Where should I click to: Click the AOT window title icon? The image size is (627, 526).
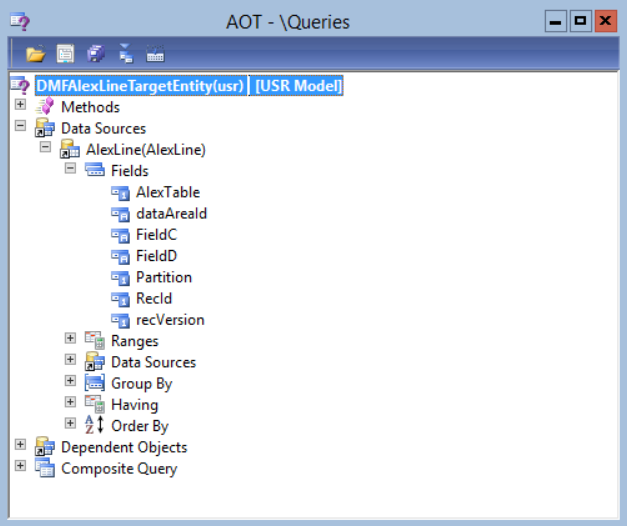20,21
